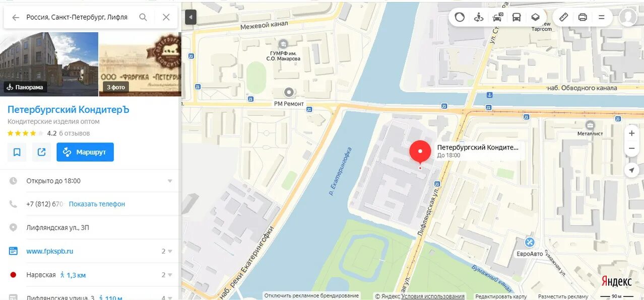The width and height of the screenshot is (644, 300).
Task: Open map layers selector icon
Action: coord(535,17)
